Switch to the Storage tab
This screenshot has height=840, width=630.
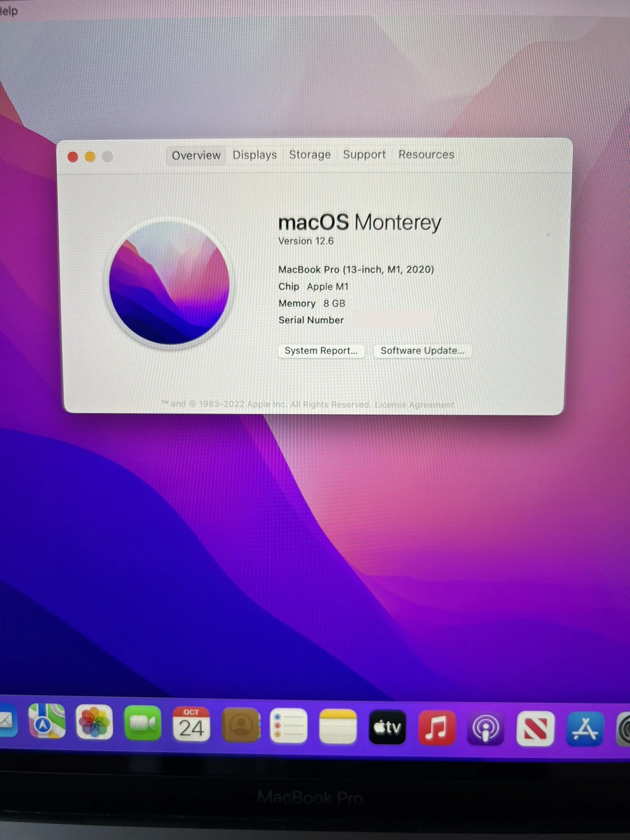point(310,155)
